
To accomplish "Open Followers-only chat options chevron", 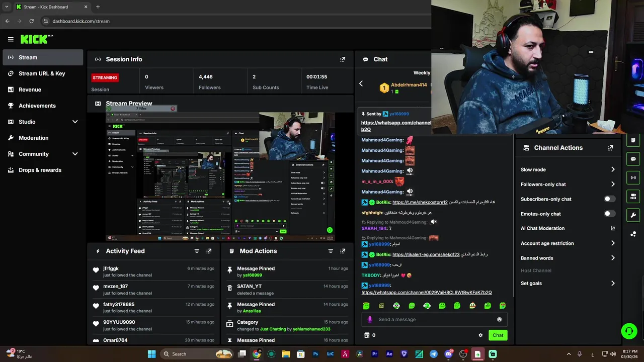I will [x=613, y=184].
